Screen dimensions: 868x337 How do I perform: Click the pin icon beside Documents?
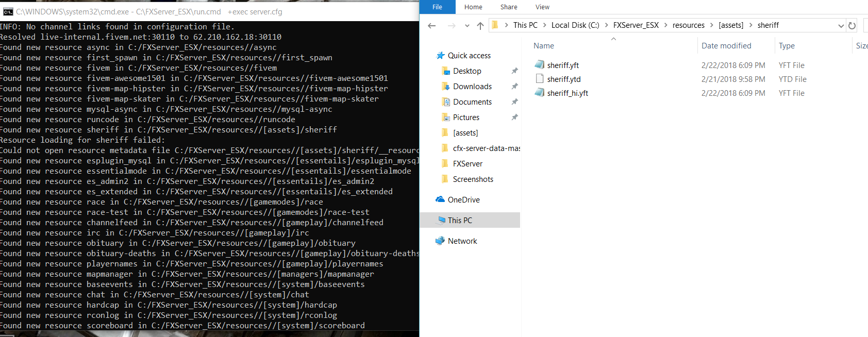(514, 102)
